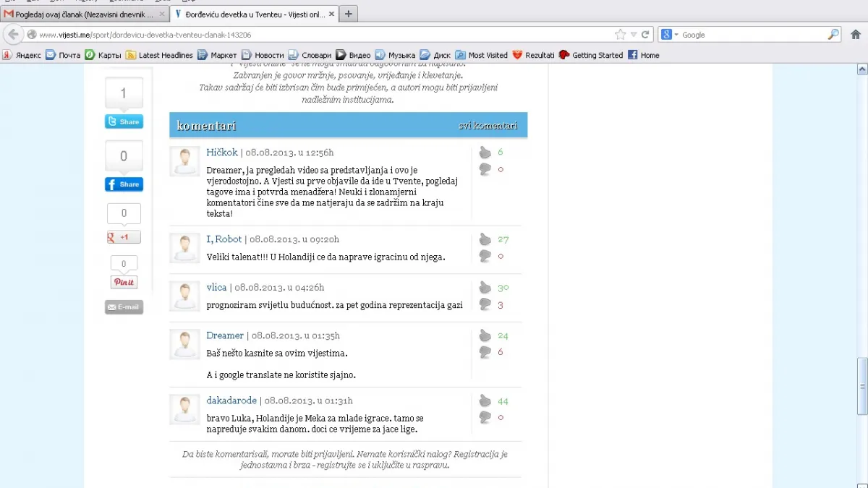Open the Facebook Home bookmark
This screenshot has width=868, height=488.
(x=644, y=55)
